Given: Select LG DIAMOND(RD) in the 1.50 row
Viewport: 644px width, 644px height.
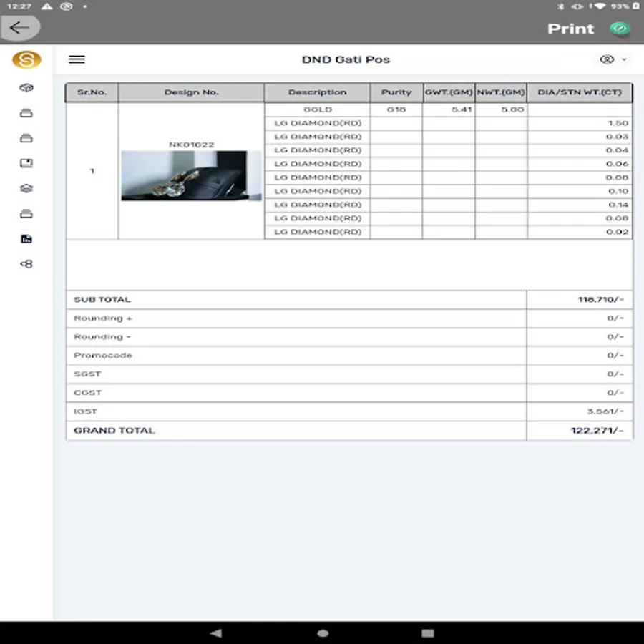Looking at the screenshot, I should (318, 123).
